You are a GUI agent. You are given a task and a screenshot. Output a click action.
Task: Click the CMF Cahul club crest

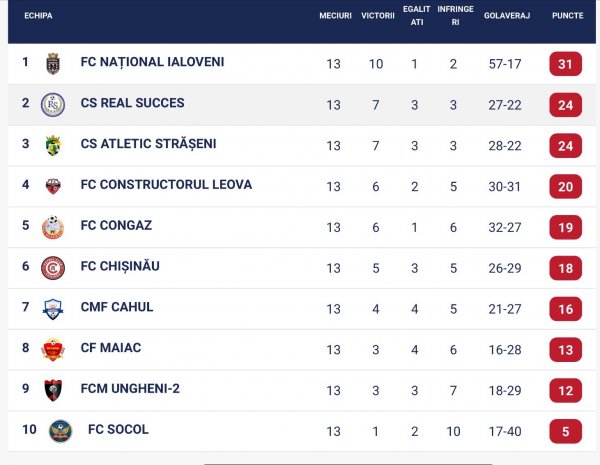coord(53,309)
